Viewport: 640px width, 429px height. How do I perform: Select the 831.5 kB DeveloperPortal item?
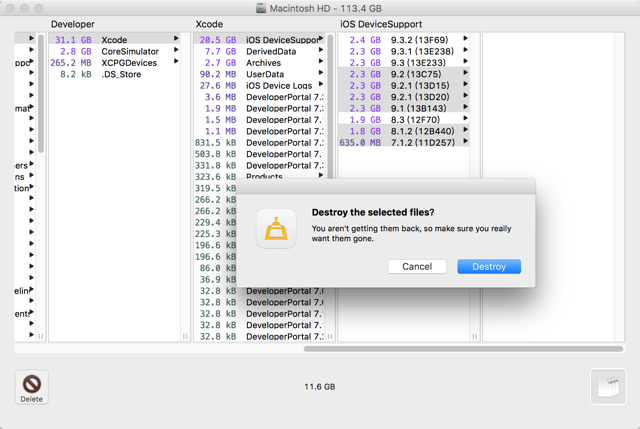pos(259,142)
